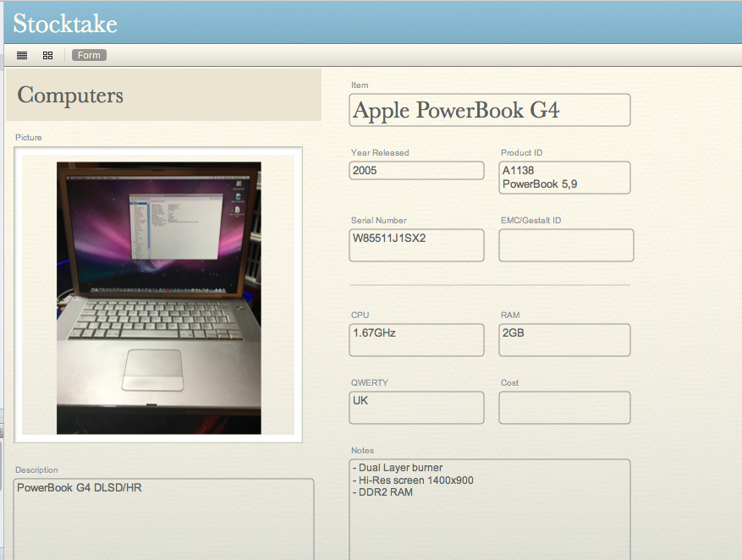Screen dimensions: 742x560
Task: Select the Form view button
Action: pos(89,55)
